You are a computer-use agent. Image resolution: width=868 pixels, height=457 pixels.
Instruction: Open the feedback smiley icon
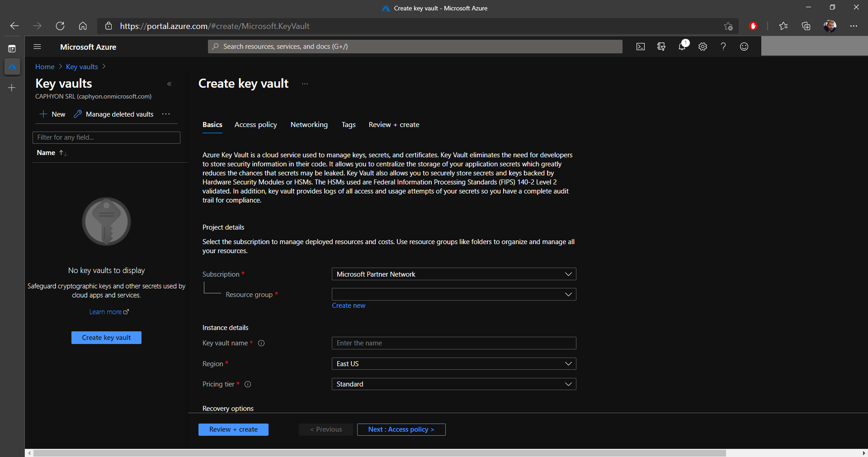[744, 47]
